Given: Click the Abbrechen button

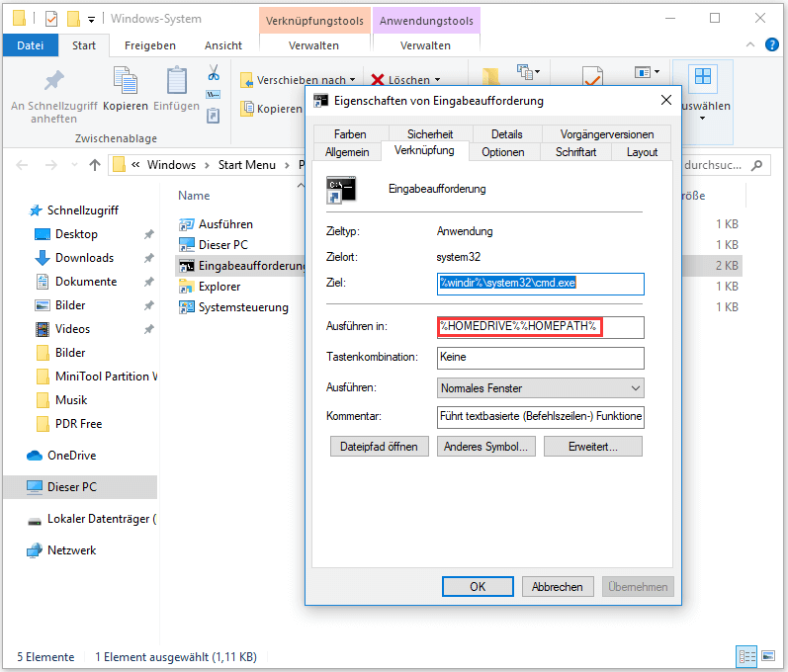Looking at the screenshot, I should click(558, 587).
